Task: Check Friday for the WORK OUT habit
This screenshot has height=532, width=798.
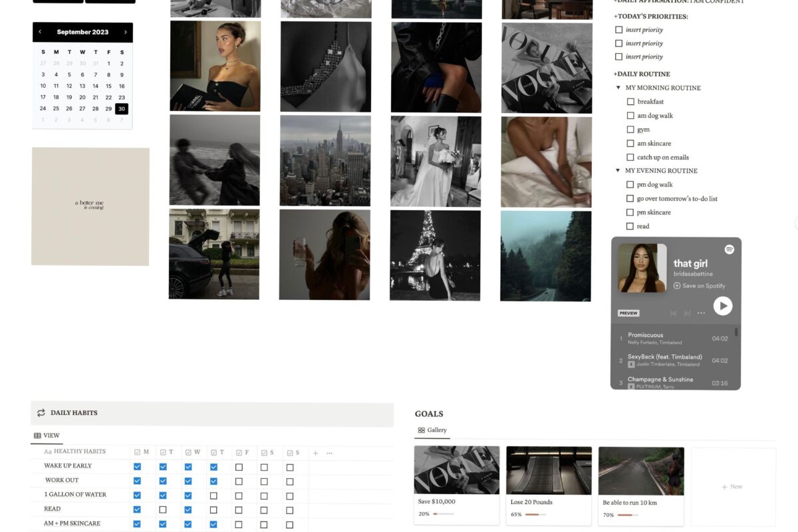Action: (x=238, y=480)
